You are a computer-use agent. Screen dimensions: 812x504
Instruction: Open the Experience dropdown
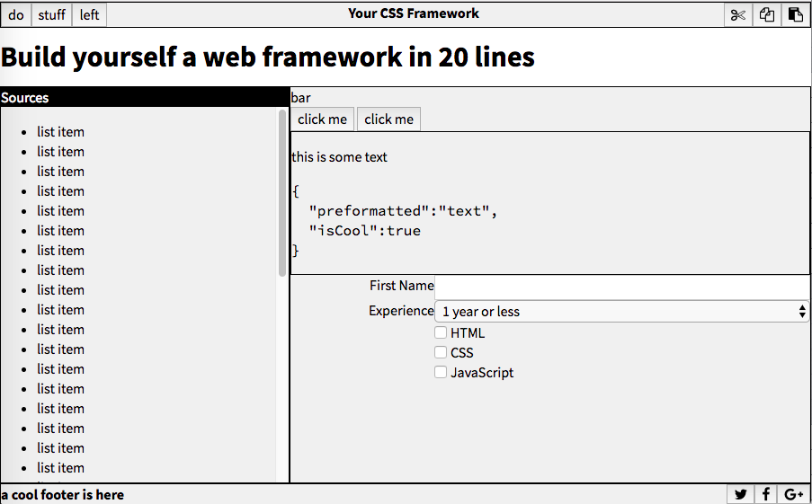point(621,311)
